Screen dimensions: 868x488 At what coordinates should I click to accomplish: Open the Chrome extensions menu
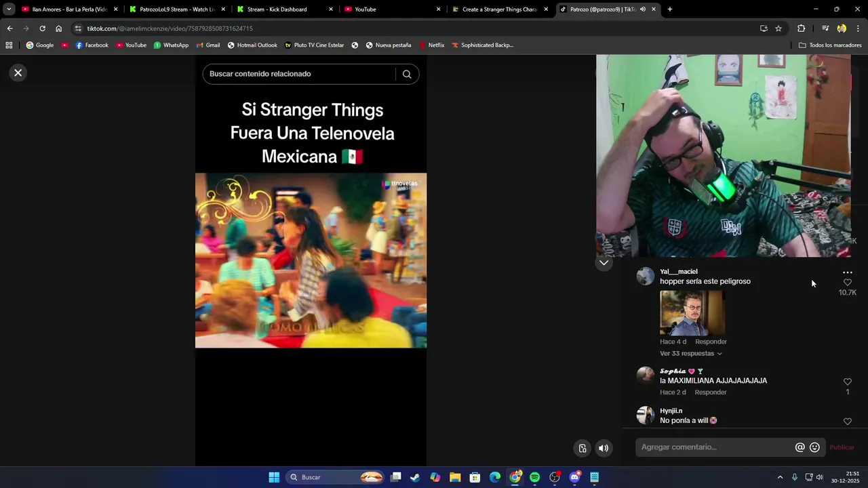[801, 28]
